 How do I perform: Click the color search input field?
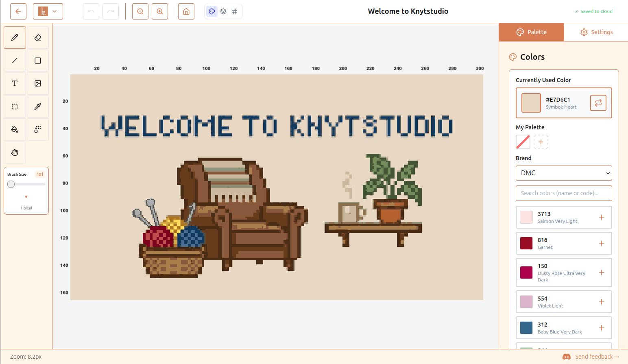click(x=564, y=193)
